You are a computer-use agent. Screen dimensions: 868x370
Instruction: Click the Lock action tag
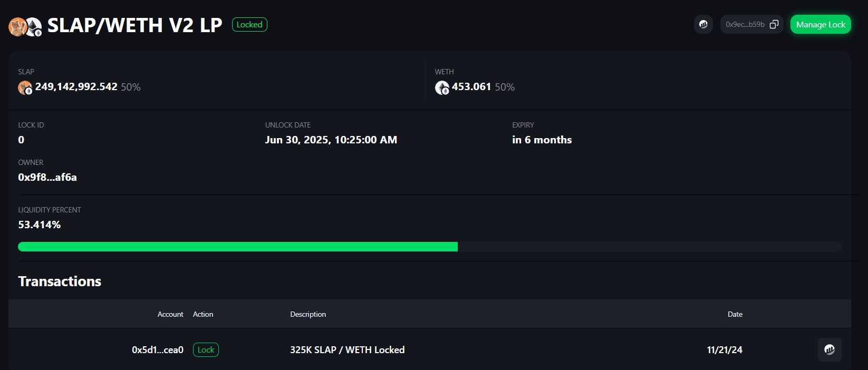point(206,349)
